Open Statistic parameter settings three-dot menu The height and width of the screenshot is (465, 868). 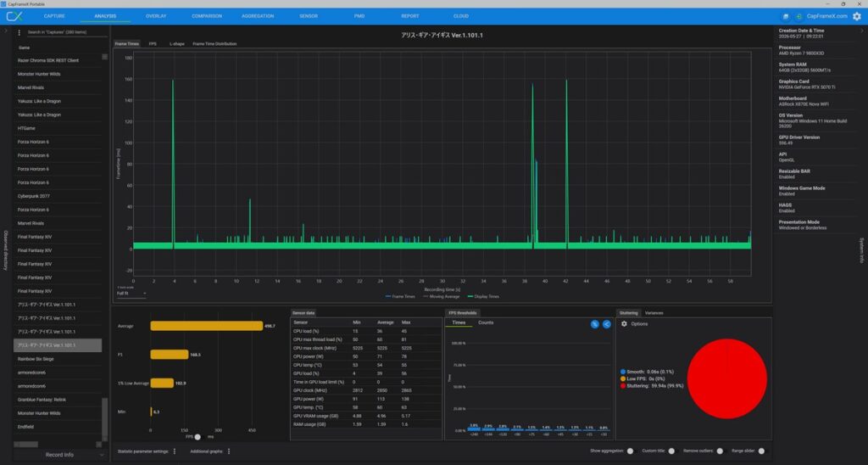coord(175,451)
